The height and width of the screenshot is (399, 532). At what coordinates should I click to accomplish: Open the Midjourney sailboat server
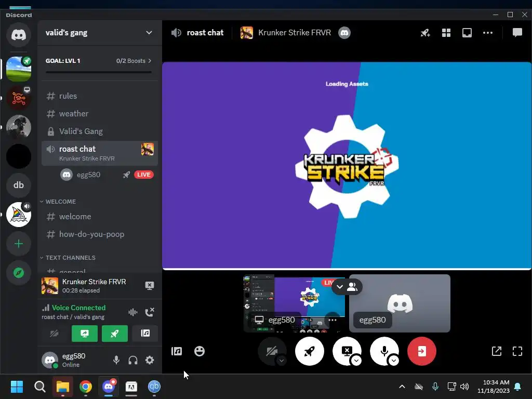[19, 215]
